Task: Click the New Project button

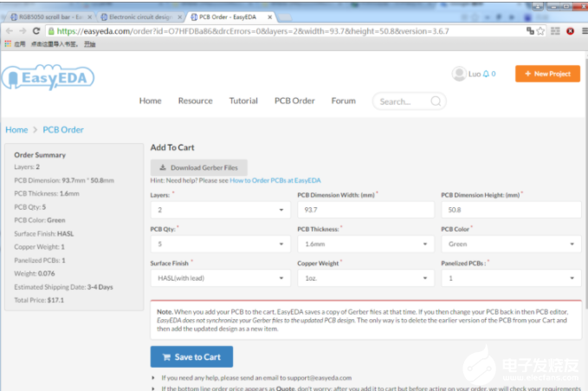Action: (x=547, y=74)
